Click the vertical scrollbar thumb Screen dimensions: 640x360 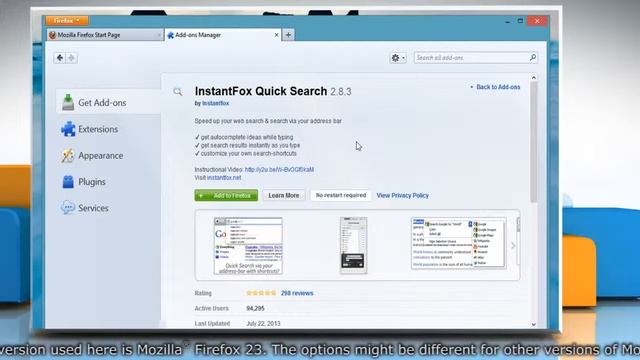pos(533,142)
